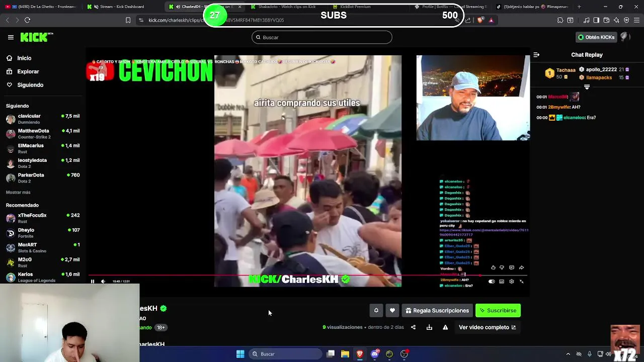Expand chat leaderboard chevron under Tachaaa
644x362 pixels.
(x=587, y=87)
